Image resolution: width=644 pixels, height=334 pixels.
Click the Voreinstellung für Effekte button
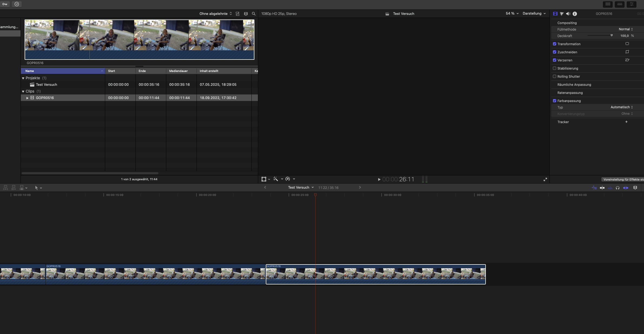click(x=623, y=179)
